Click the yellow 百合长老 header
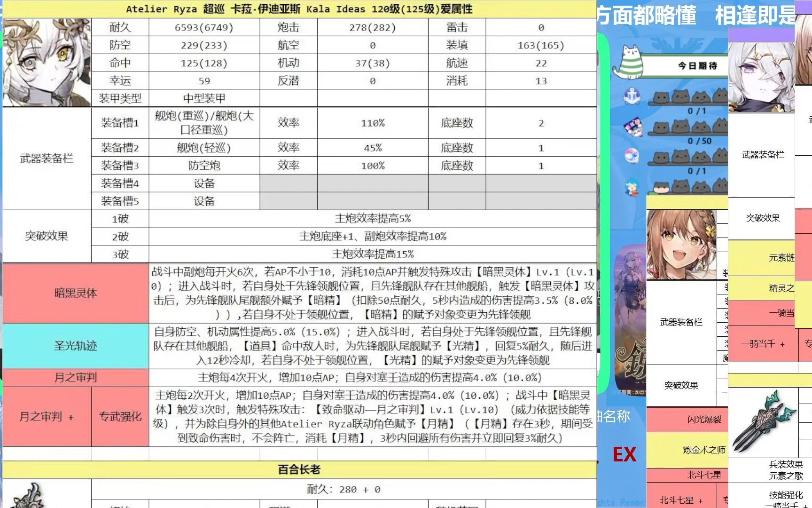 point(299,469)
